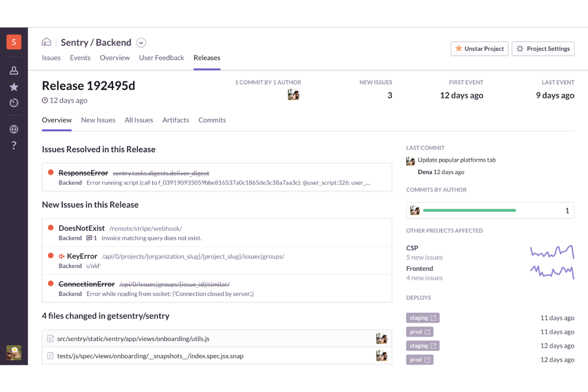This screenshot has height=392, width=588.
Task: Click the Sentry logo in the sidebar
Action: click(14, 42)
